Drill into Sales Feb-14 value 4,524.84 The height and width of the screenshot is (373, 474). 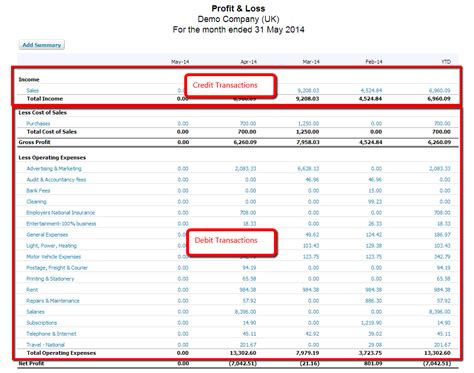click(371, 90)
